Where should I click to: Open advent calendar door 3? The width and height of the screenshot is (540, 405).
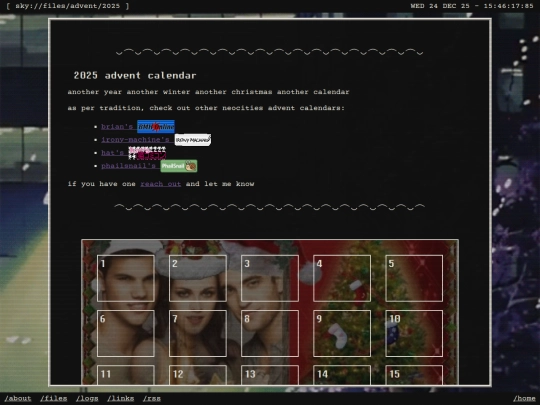pos(270,278)
